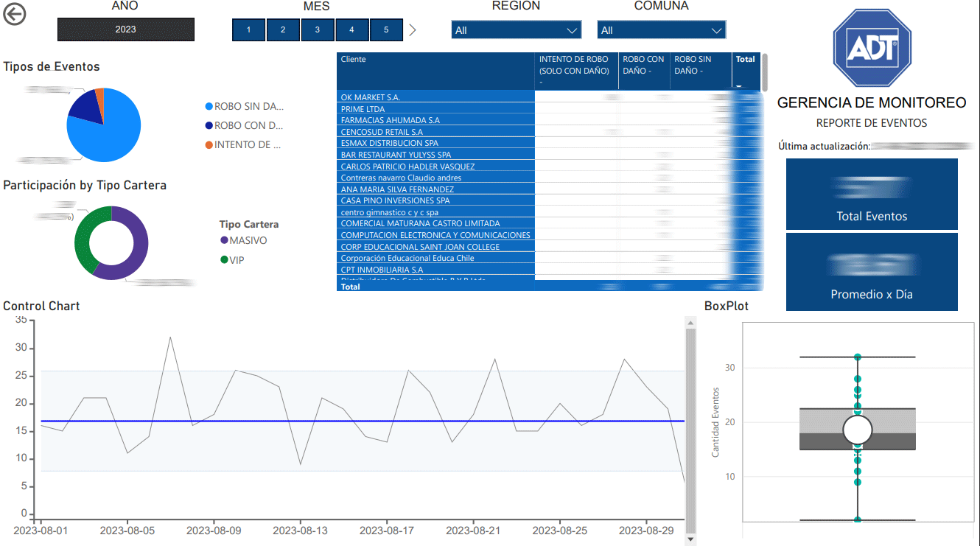The height and width of the screenshot is (546, 980).
Task: Click the BoxPlot title
Action: [727, 306]
